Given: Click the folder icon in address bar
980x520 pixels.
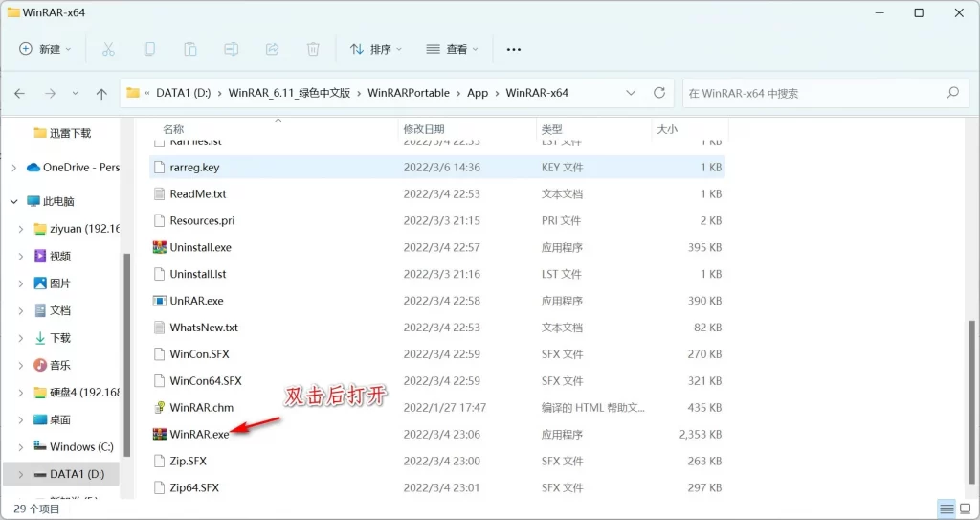Looking at the screenshot, I should 132,93.
